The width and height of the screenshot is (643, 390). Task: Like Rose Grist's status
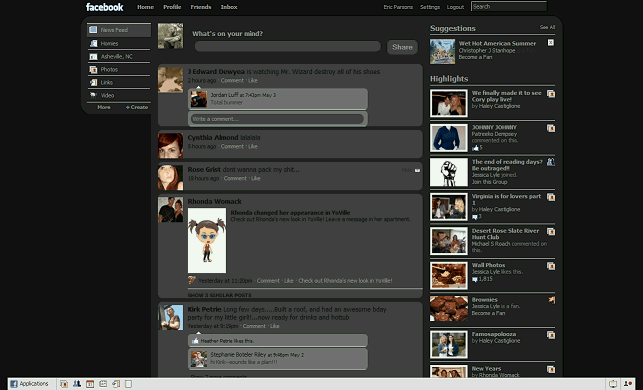(x=256, y=178)
